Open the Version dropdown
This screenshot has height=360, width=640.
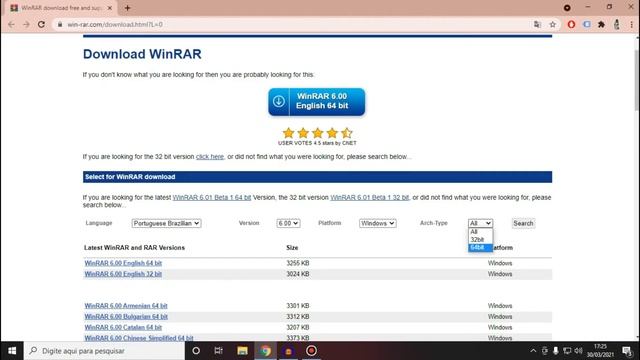pos(288,223)
